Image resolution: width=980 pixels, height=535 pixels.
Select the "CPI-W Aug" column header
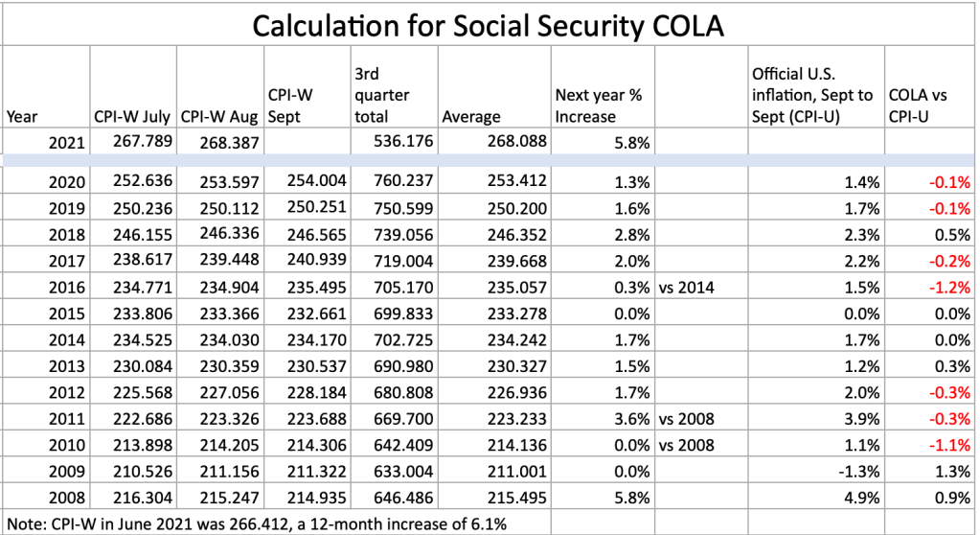click(x=219, y=117)
